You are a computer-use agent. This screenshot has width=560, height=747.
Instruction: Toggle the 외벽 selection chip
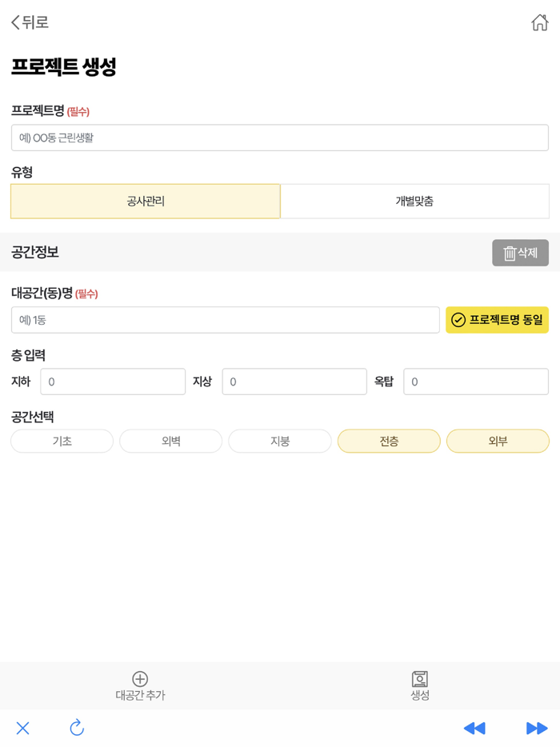[170, 441]
